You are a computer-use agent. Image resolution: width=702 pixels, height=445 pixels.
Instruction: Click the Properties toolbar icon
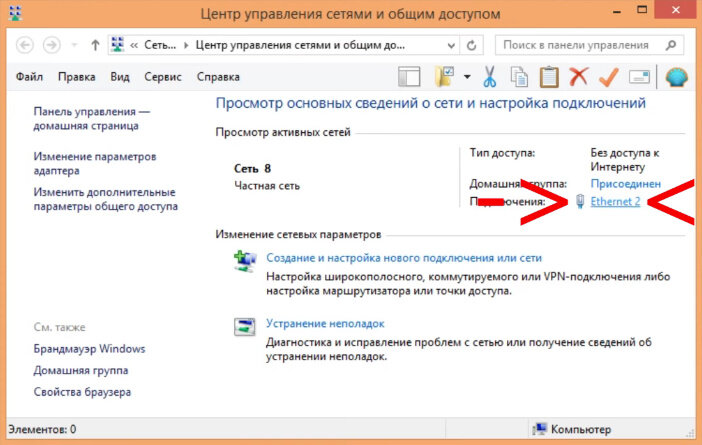[639, 77]
